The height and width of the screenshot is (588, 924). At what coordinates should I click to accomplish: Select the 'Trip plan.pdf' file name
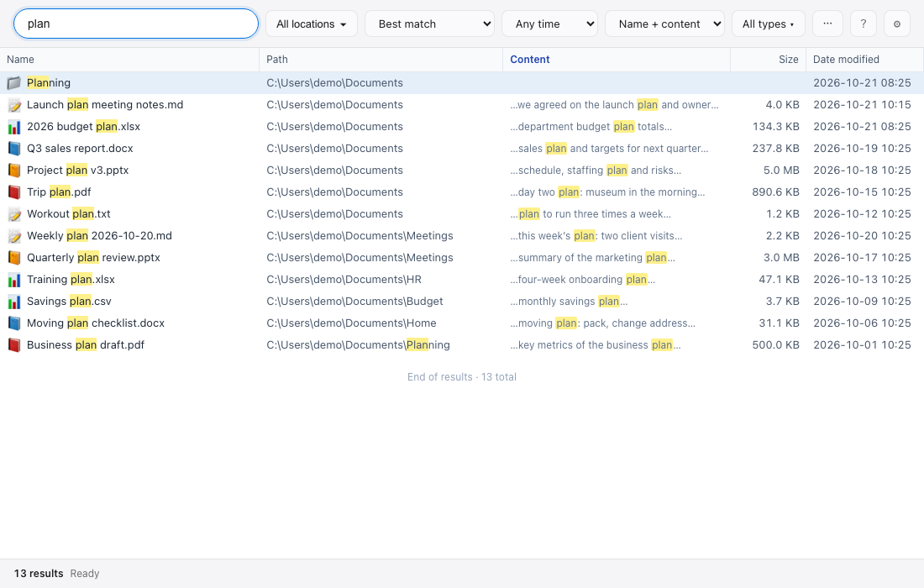coord(59,192)
